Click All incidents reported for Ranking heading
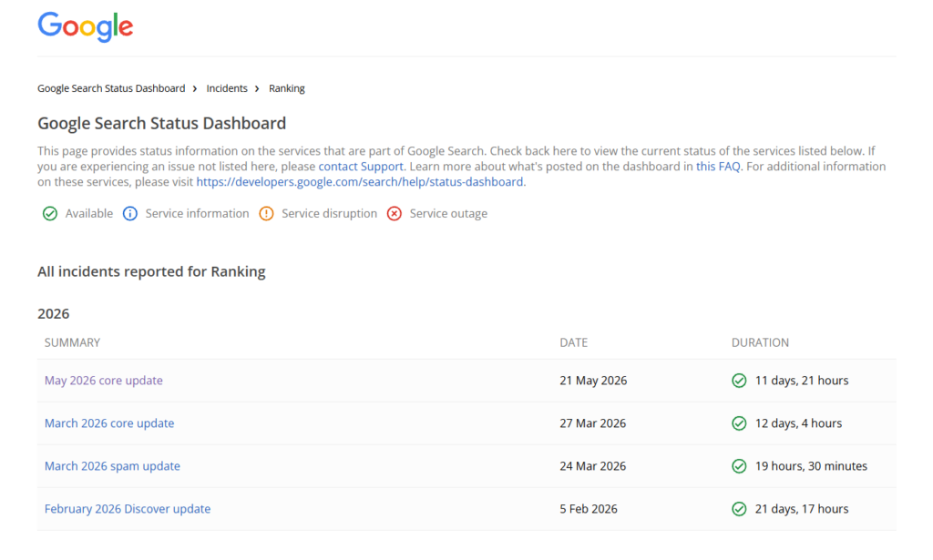 tap(152, 271)
